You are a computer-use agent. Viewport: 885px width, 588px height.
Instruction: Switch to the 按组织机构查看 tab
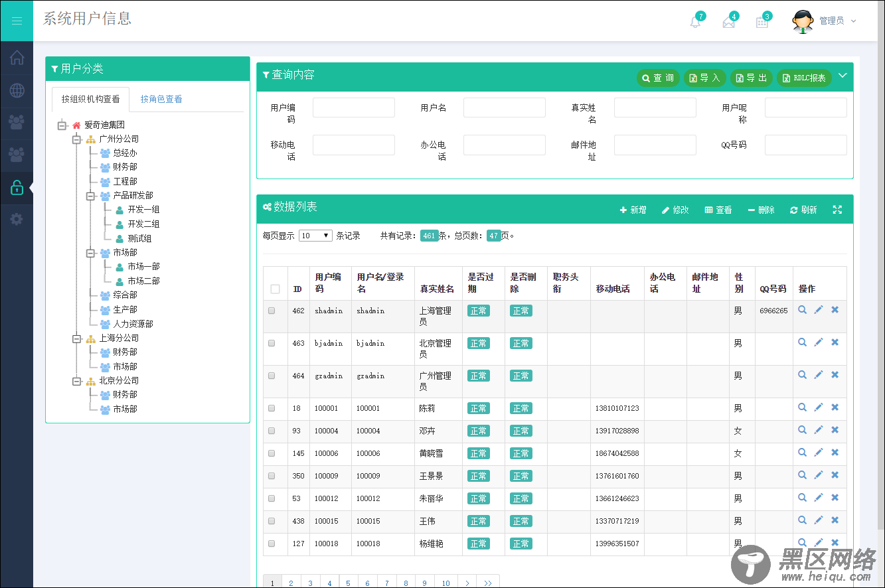(x=91, y=100)
